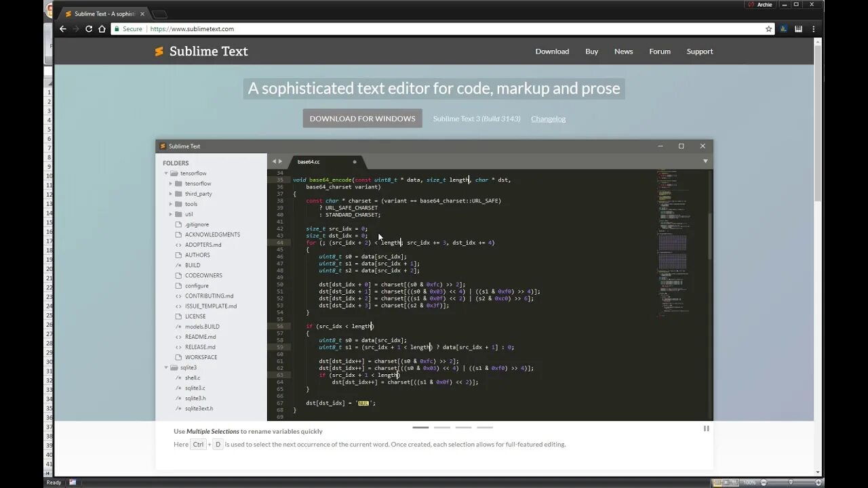Expand the nested tensorflow subfolder
The width and height of the screenshot is (868, 488).
171,184
